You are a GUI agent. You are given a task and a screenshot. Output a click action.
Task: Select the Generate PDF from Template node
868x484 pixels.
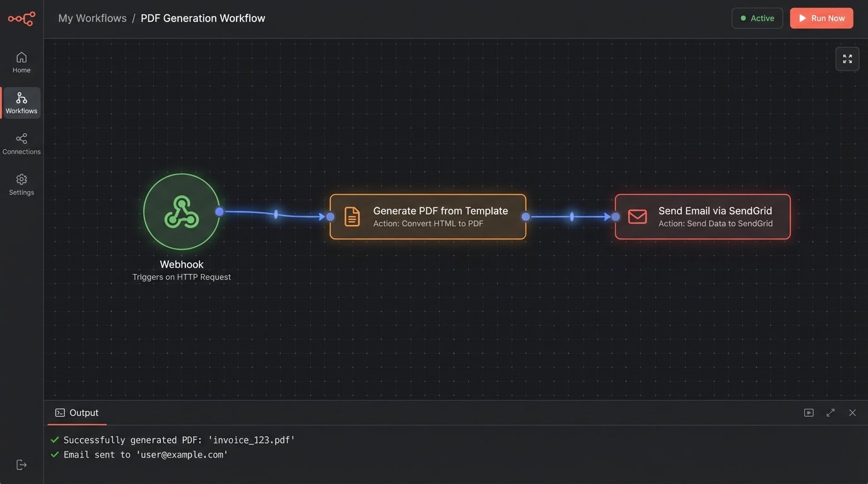tap(428, 217)
